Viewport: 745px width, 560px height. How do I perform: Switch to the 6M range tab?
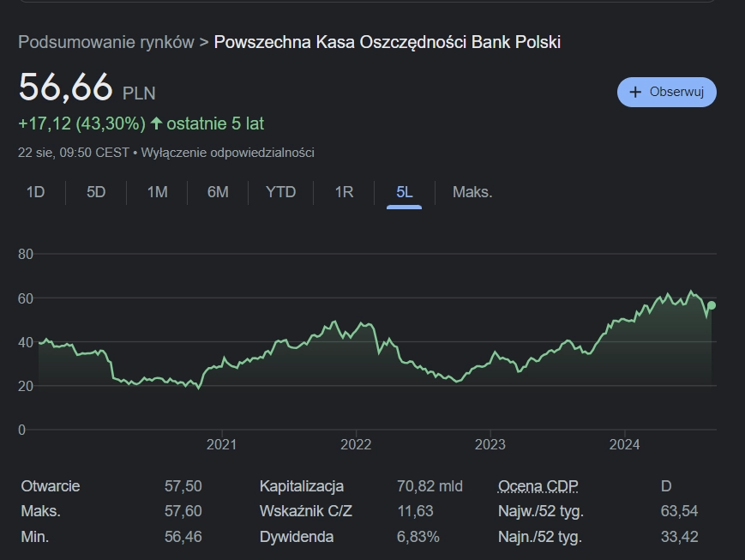click(x=218, y=192)
